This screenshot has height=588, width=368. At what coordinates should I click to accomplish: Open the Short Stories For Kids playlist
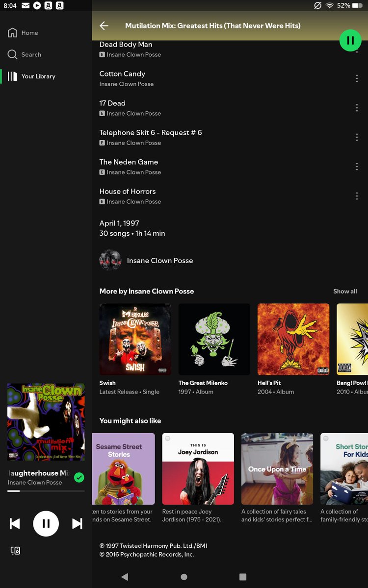click(344, 469)
